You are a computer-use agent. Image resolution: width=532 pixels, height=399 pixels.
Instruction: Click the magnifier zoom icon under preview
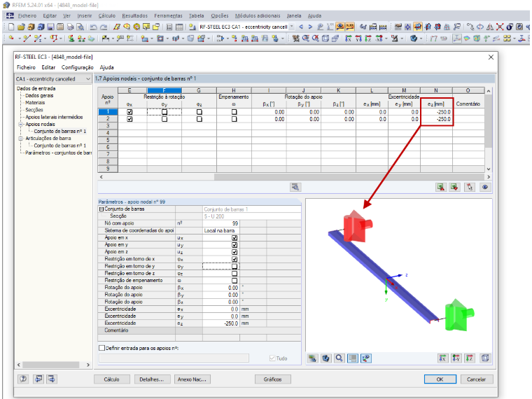click(339, 358)
